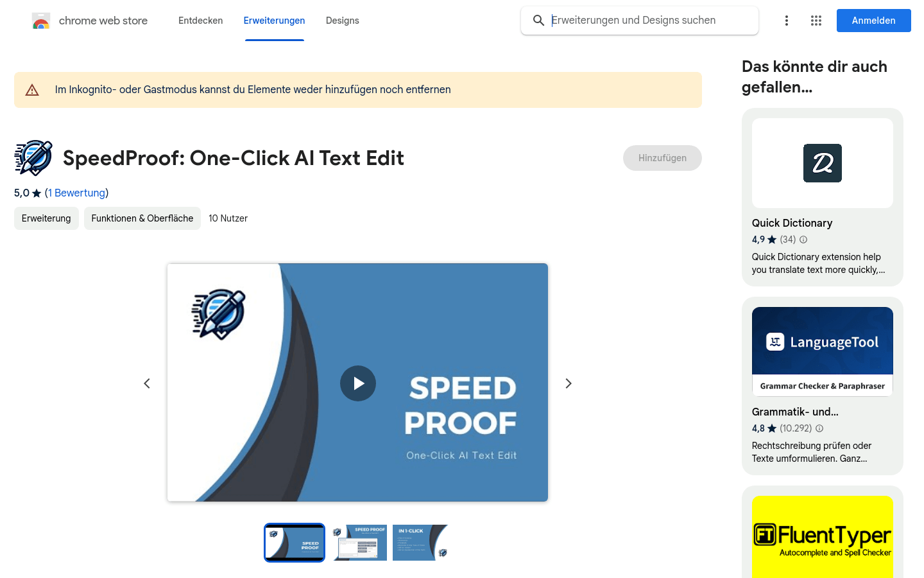The width and height of the screenshot is (924, 578).
Task: Click the SpeedProof: One-Click AI Text Edit heading
Action: 234,158
